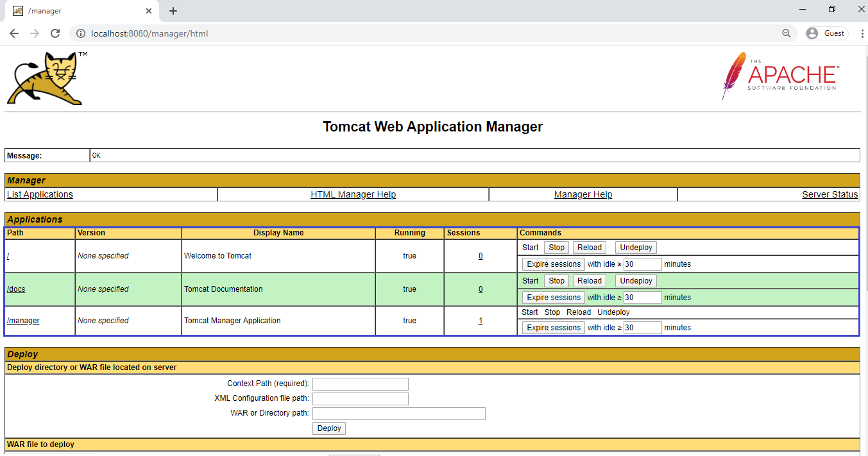Image resolution: width=868 pixels, height=456 pixels.
Task: Edit idle minutes field for Tomcat Manager Application
Action: click(x=642, y=328)
